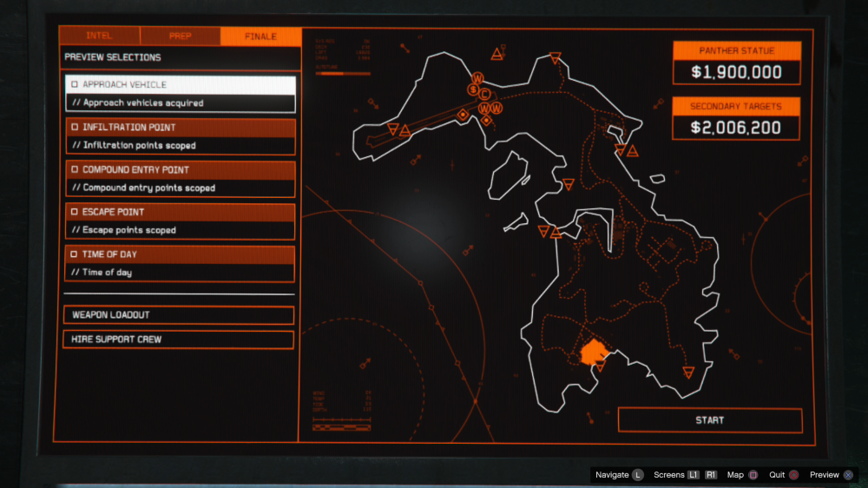Image resolution: width=868 pixels, height=488 pixels.
Task: Click the Map control hint label
Action: coord(735,475)
